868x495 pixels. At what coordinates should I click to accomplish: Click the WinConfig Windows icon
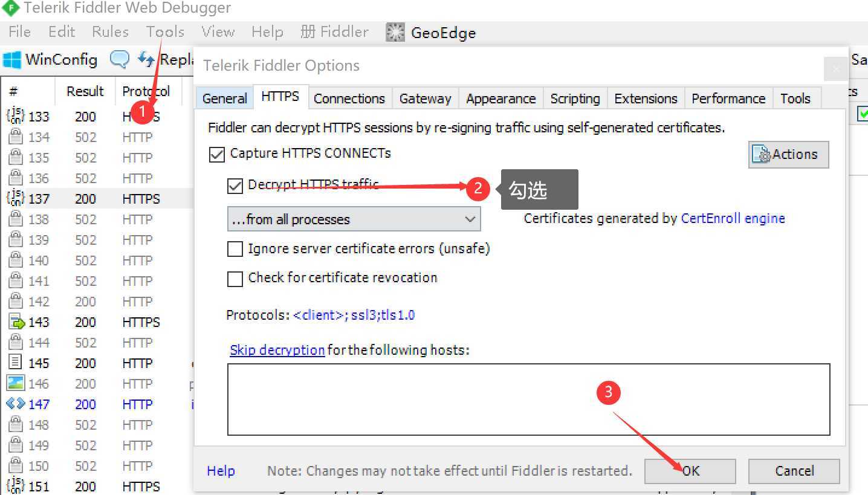[x=11, y=60]
